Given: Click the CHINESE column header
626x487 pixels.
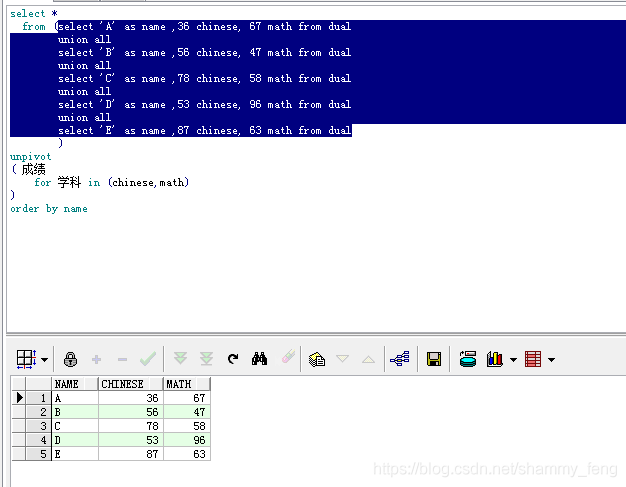Looking at the screenshot, I should click(x=131, y=384).
